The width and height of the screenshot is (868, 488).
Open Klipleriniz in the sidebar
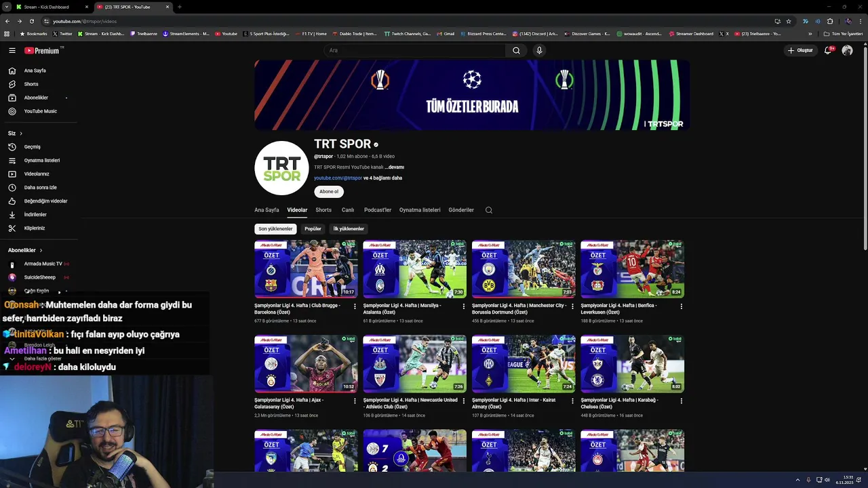tap(35, 228)
